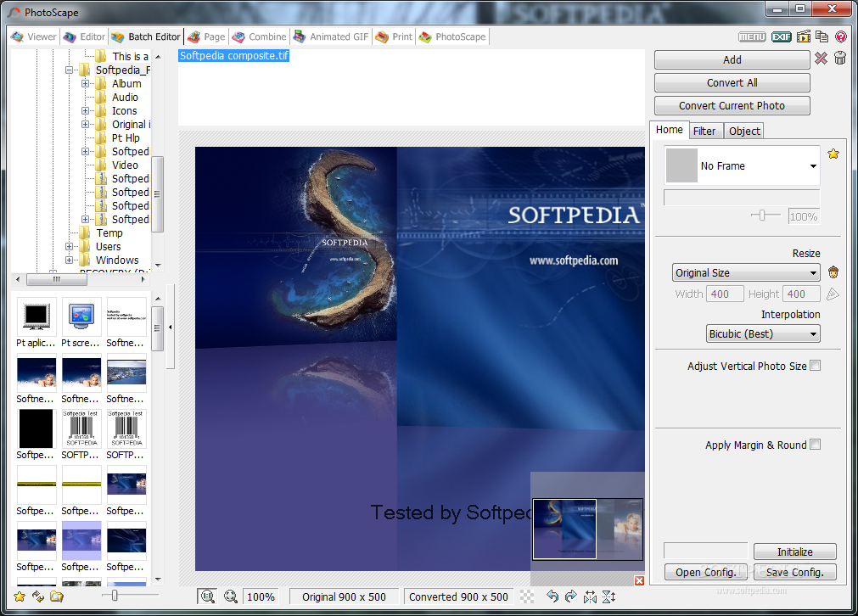Adjust the thumbnail size slider

[x=115, y=595]
